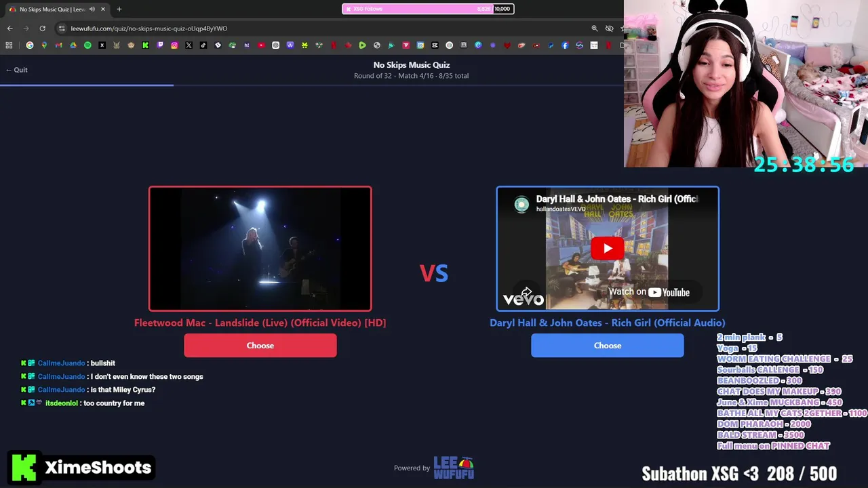
Task: Go back to the previous page
Action: click(x=9, y=28)
